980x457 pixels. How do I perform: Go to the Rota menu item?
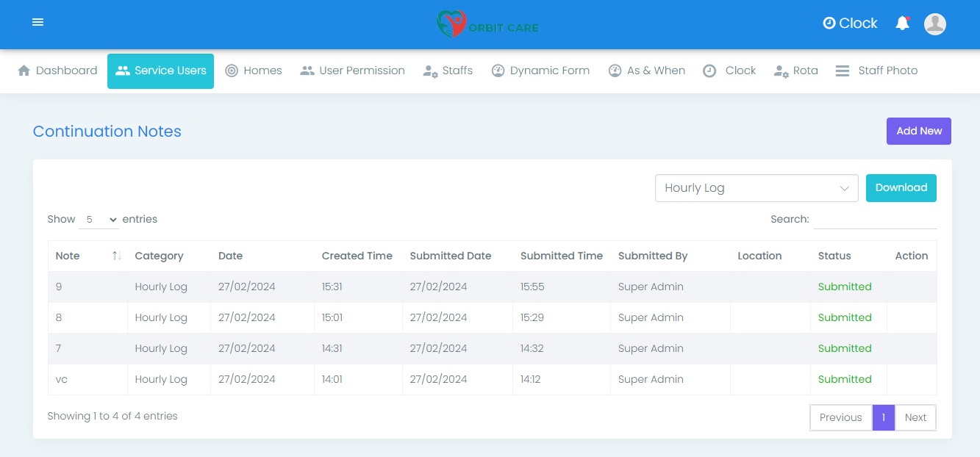pos(796,71)
